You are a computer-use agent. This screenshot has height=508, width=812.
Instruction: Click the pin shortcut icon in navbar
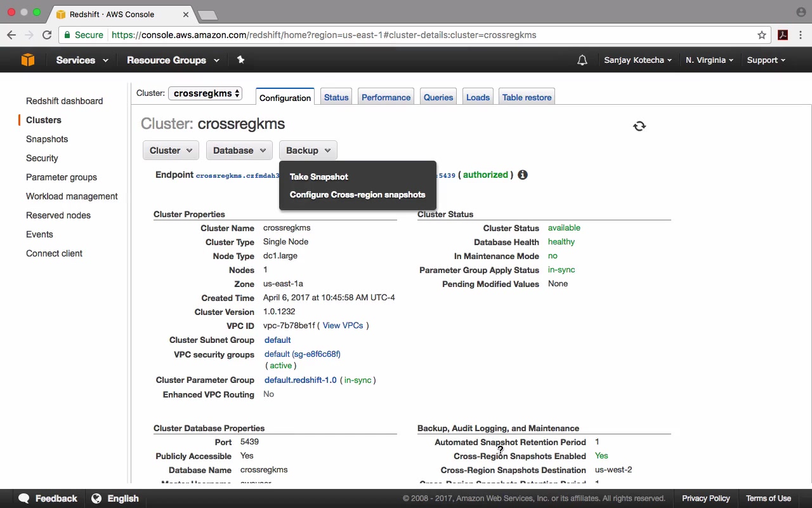pos(240,60)
